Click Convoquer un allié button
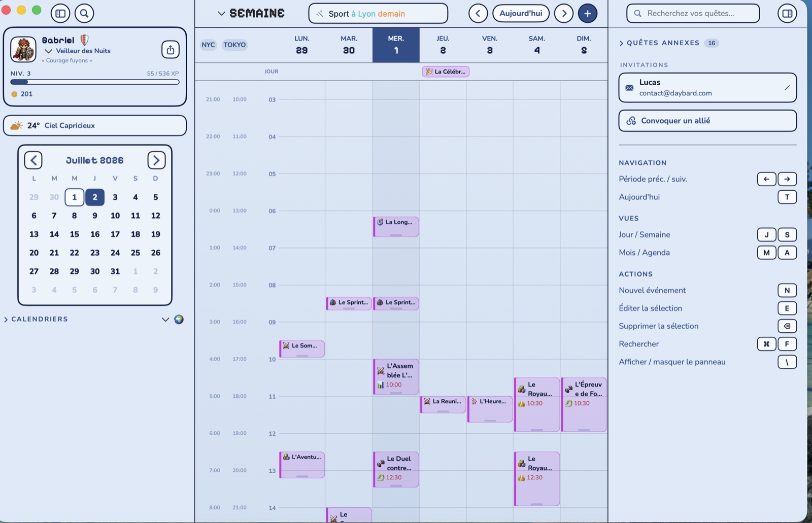This screenshot has width=812, height=523. (x=707, y=121)
